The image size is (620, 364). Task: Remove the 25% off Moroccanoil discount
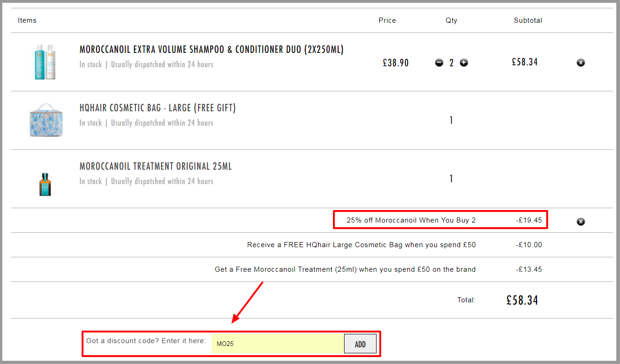(x=581, y=222)
